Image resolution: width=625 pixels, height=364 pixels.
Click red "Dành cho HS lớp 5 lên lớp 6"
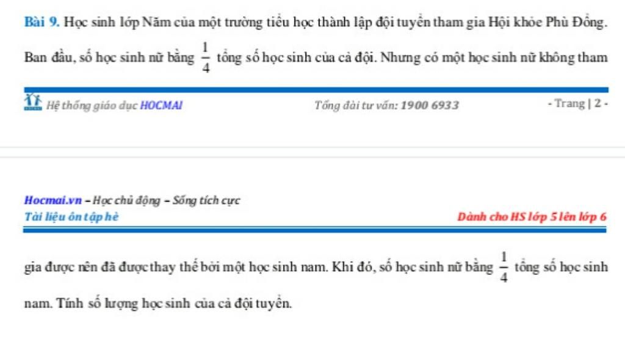click(x=532, y=216)
